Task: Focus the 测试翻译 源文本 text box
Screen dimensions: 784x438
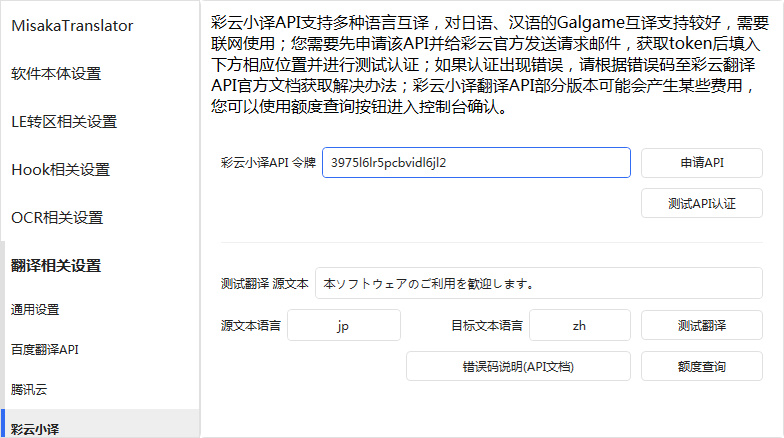Action: 538,283
